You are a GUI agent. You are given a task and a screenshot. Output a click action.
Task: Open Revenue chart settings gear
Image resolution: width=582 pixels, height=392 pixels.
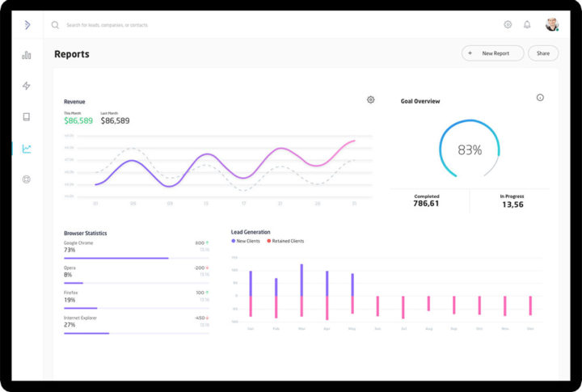pyautogui.click(x=370, y=99)
